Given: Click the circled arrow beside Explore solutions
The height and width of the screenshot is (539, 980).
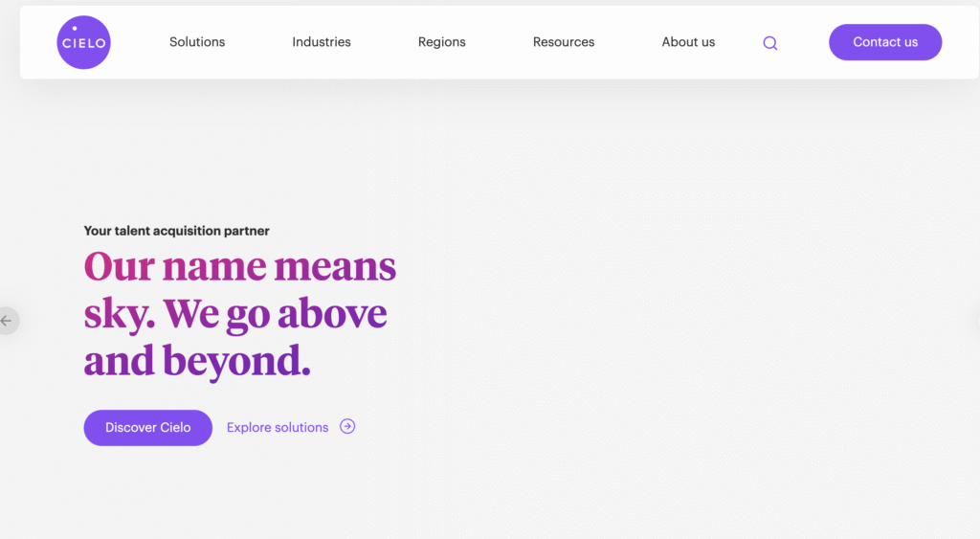Looking at the screenshot, I should [x=347, y=427].
